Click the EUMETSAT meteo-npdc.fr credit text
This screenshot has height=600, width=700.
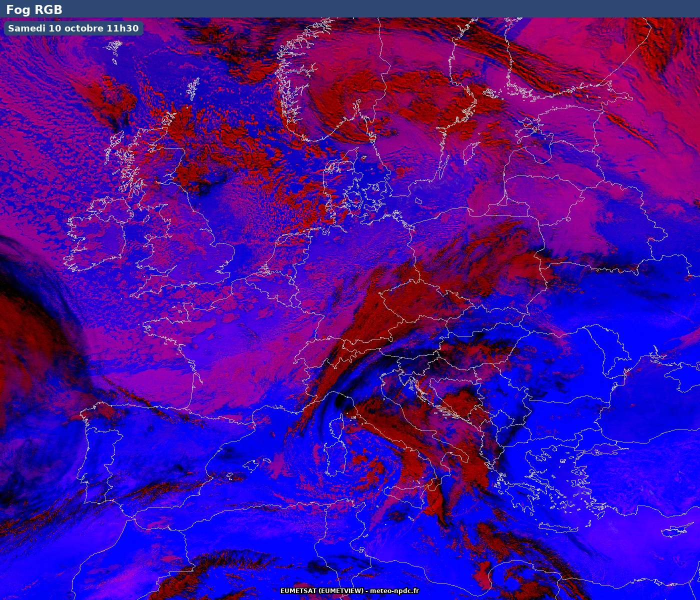(349, 591)
